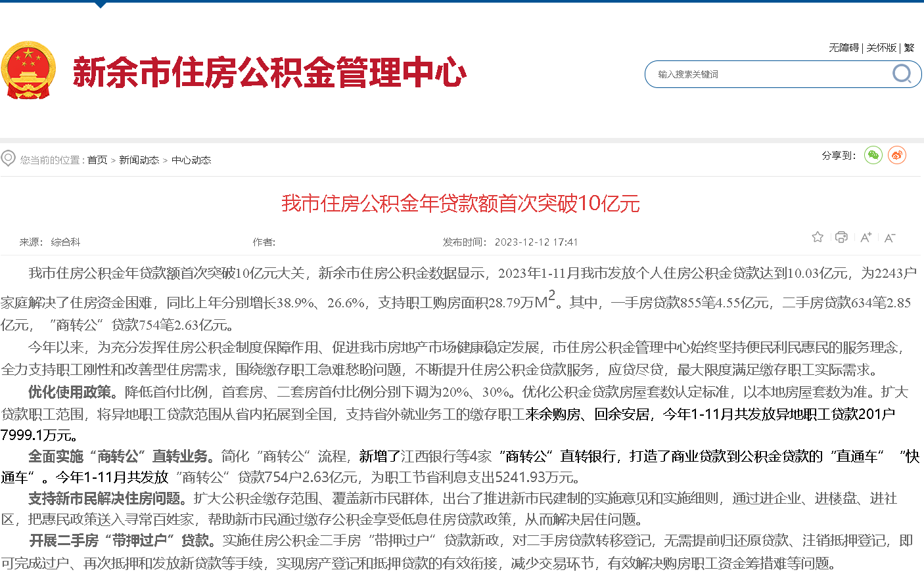Print the article using the printer icon

click(841, 237)
